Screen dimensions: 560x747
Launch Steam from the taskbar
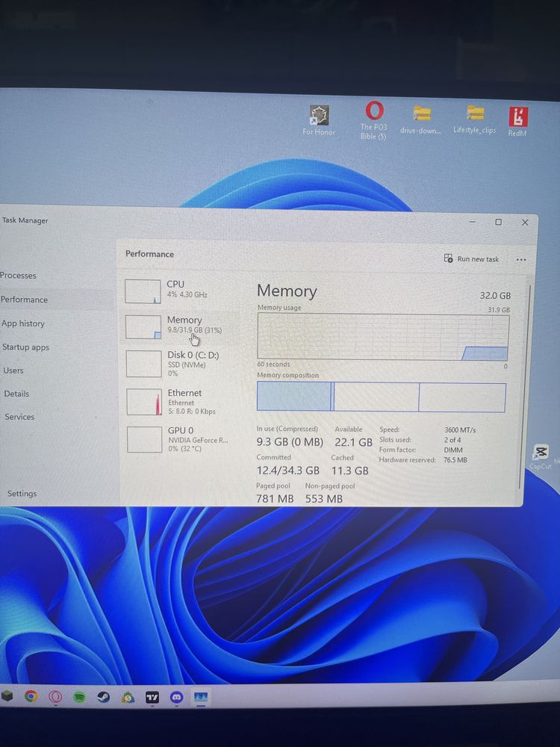click(x=103, y=698)
